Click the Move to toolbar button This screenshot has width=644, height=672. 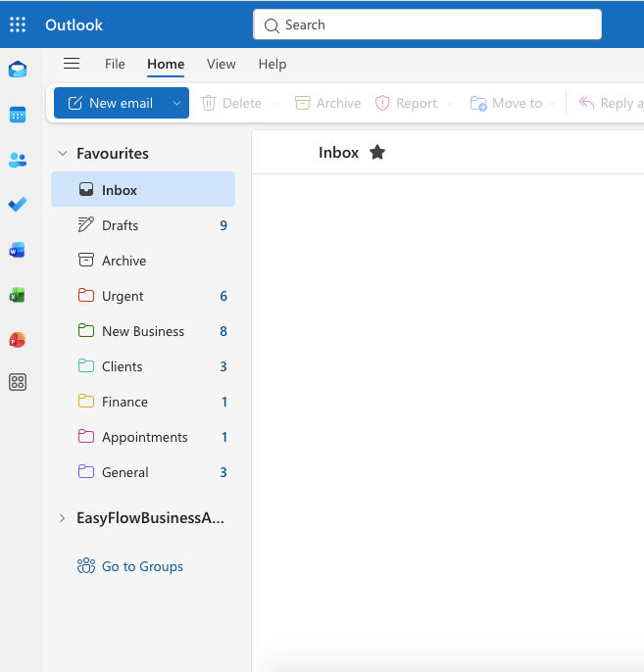click(507, 103)
